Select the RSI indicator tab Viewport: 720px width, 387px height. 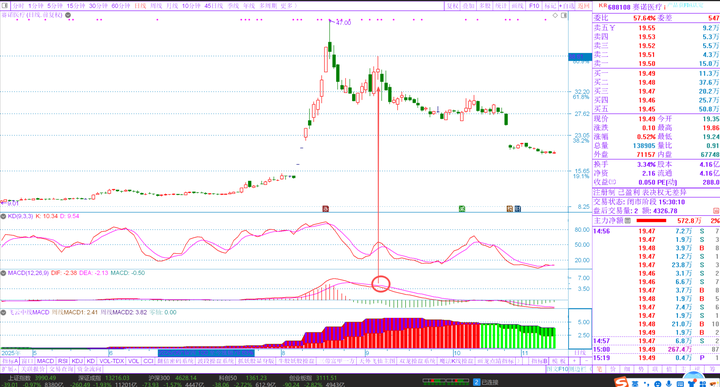tap(63, 361)
